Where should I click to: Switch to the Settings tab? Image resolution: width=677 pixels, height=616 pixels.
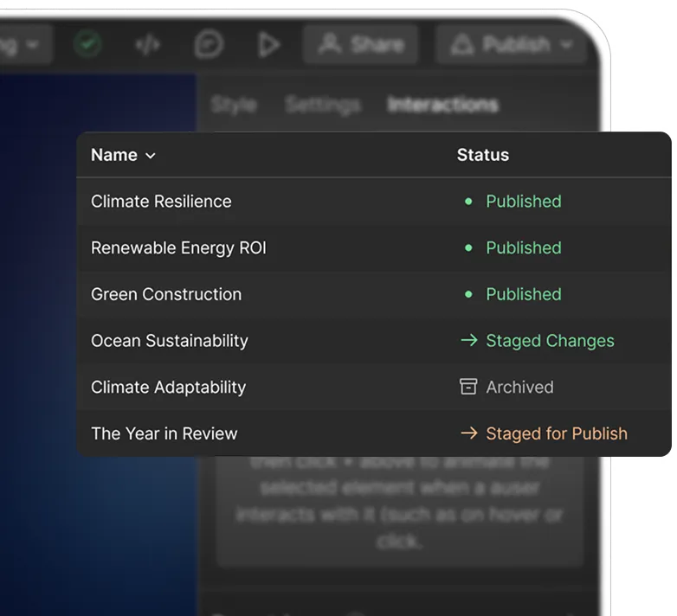(x=323, y=105)
